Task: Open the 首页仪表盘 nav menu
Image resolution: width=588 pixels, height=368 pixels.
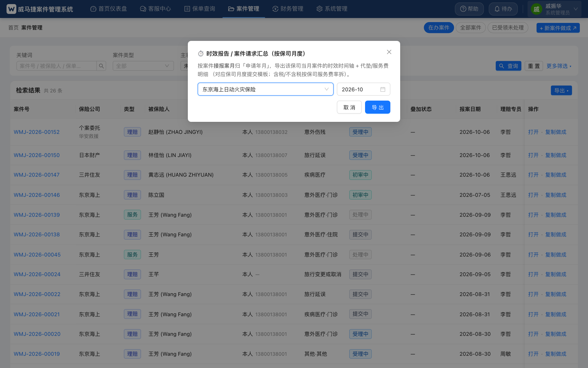Action: coord(109,9)
